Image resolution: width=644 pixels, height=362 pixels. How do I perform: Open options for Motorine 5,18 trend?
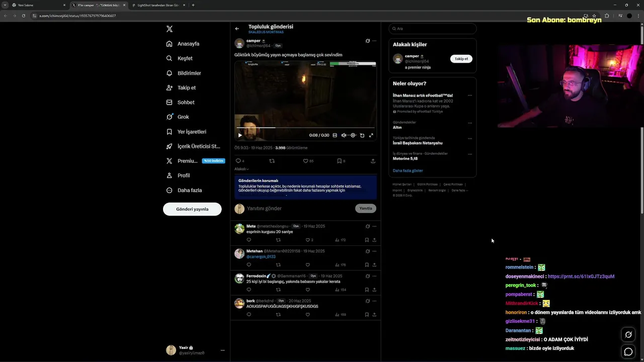pos(470,154)
